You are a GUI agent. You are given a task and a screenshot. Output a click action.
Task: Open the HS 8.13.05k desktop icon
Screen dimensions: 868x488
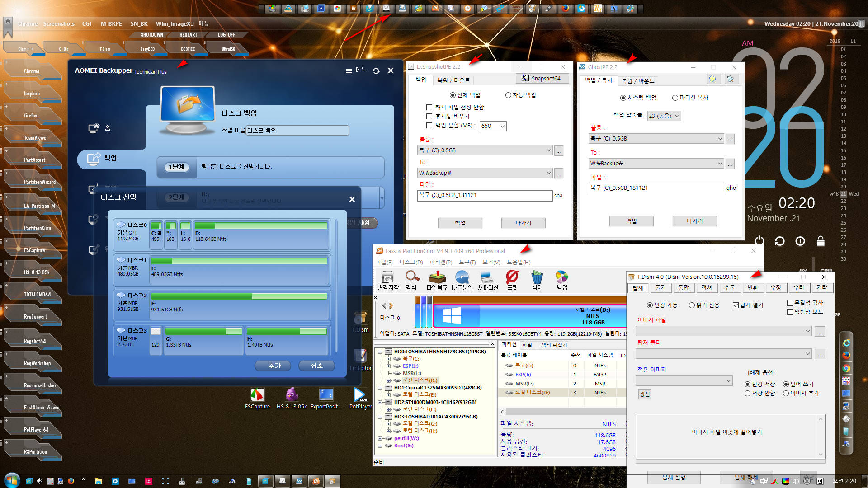click(292, 399)
